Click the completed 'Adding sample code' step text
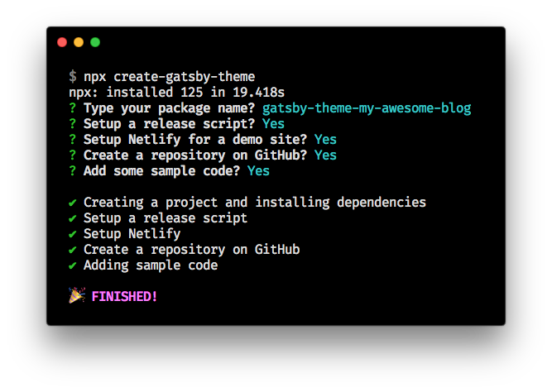The height and width of the screenshot is (392, 552). pos(151,265)
